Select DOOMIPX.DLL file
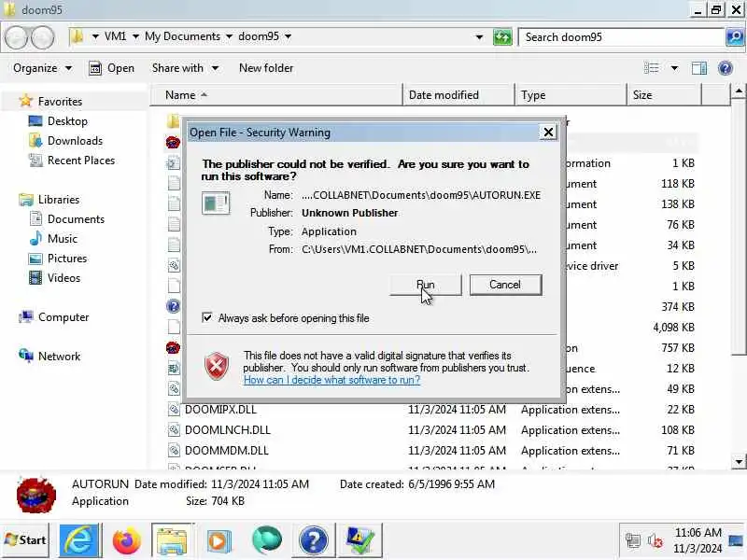 click(220, 410)
